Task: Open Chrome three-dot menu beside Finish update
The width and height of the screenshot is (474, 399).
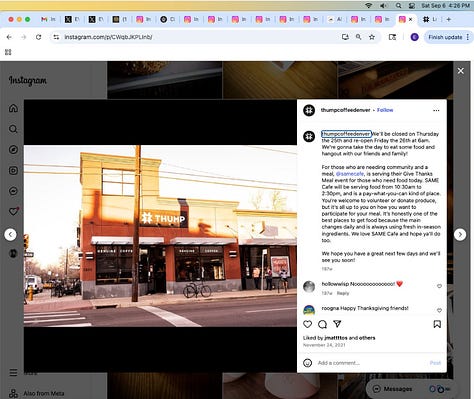Action: coord(468,37)
